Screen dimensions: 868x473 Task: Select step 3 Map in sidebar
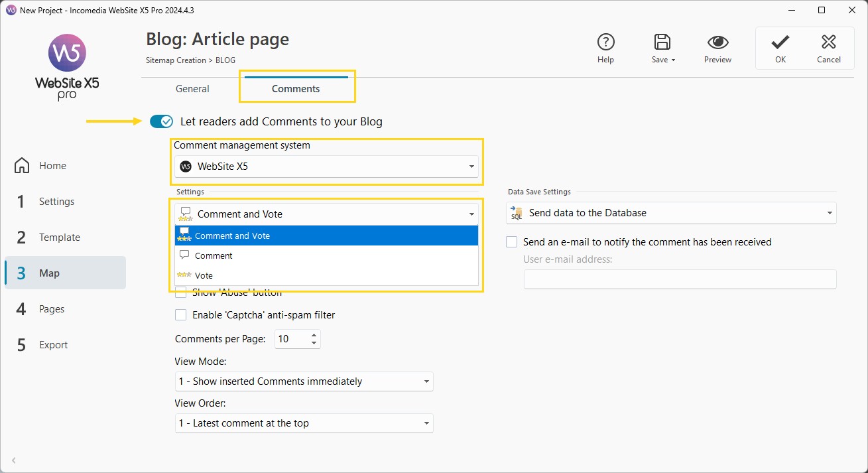click(65, 273)
